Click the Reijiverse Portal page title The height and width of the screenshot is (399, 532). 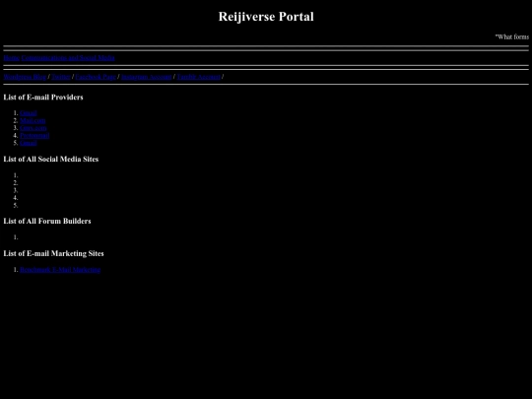pos(266,17)
